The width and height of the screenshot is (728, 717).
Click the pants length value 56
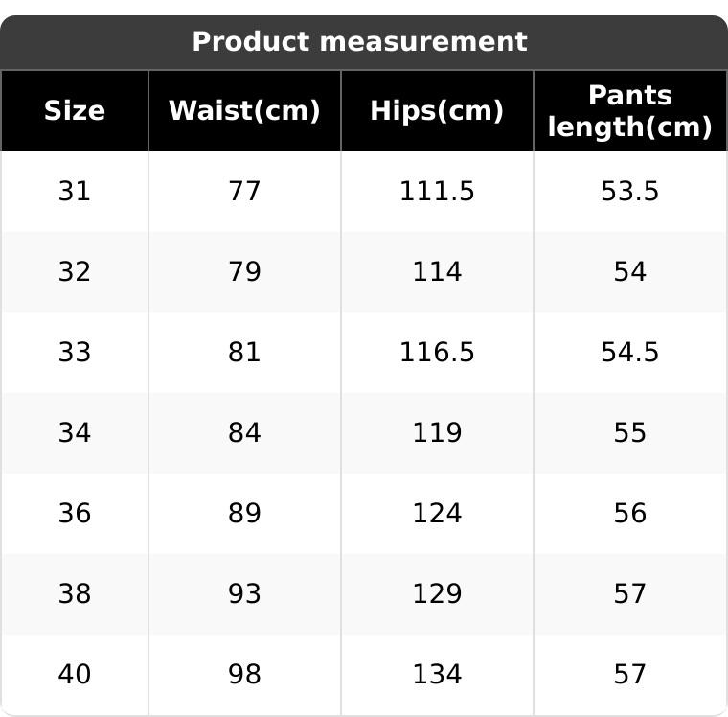point(629,514)
